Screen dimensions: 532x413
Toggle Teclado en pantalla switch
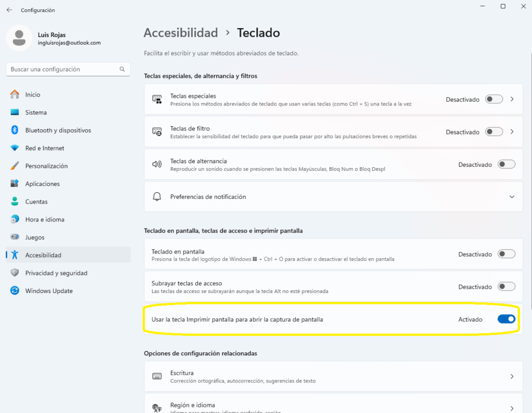click(506, 255)
